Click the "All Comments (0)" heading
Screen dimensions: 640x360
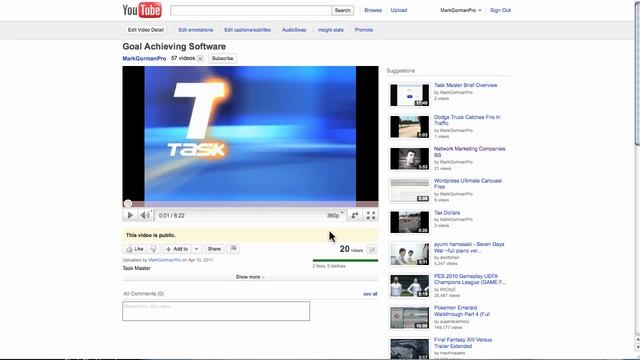(144, 294)
